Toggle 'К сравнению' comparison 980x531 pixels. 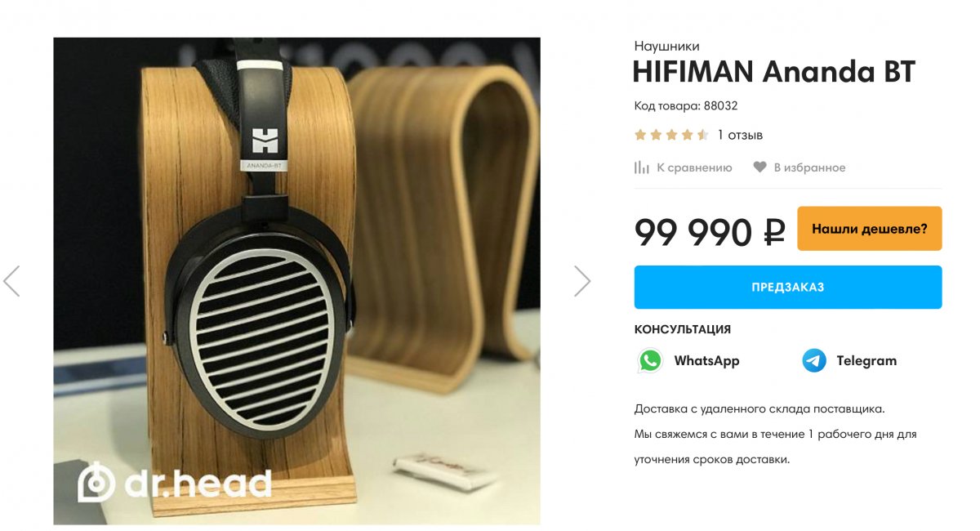[x=684, y=167]
